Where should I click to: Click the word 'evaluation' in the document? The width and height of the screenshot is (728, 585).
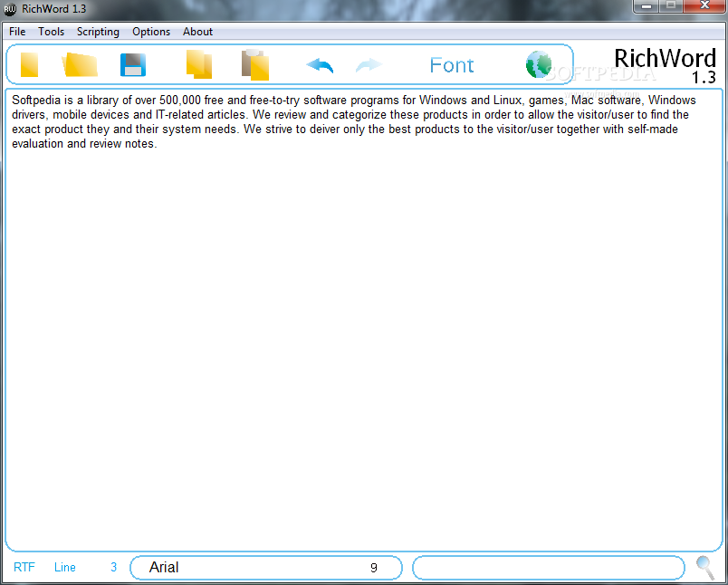tap(38, 143)
